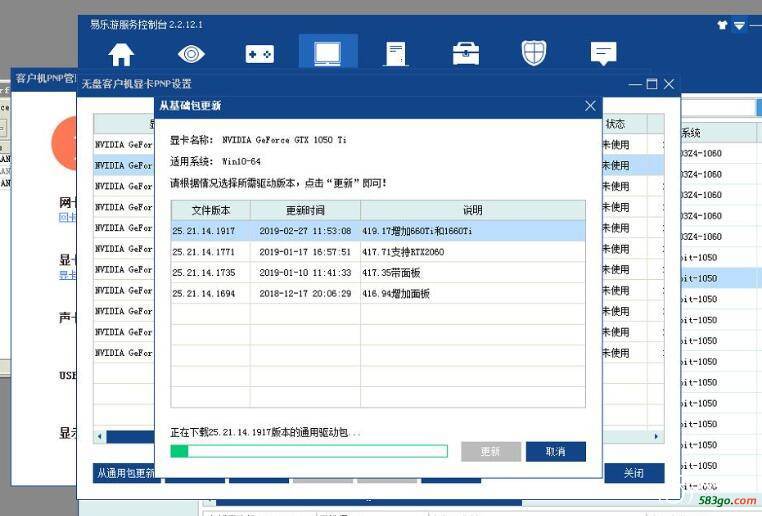
Task: Open the shield security icon
Action: [x=534, y=53]
